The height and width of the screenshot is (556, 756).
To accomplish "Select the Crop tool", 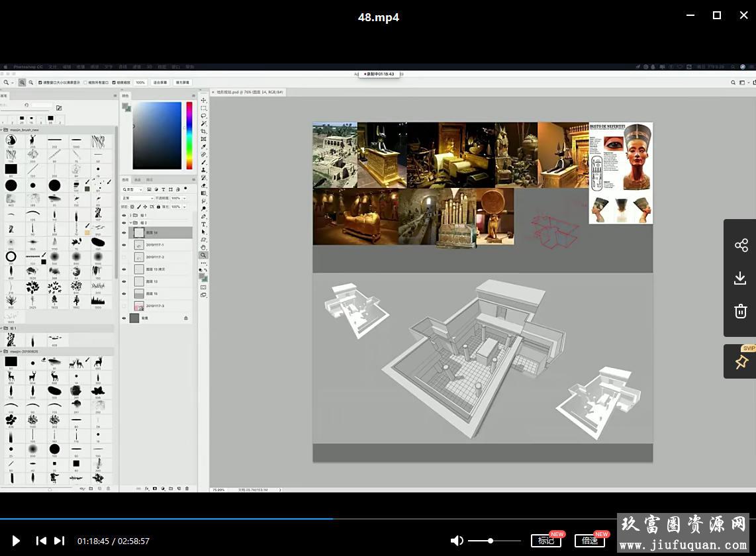I will [203, 132].
